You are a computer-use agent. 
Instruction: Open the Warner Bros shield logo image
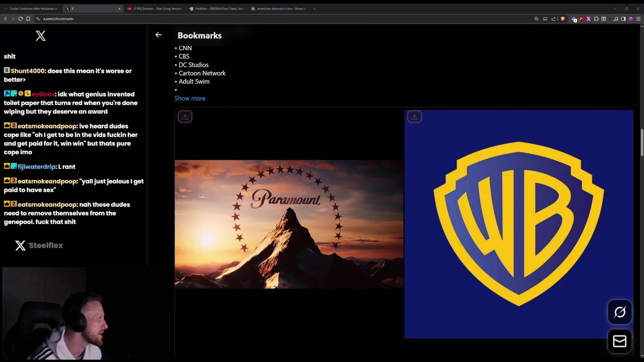click(x=519, y=224)
